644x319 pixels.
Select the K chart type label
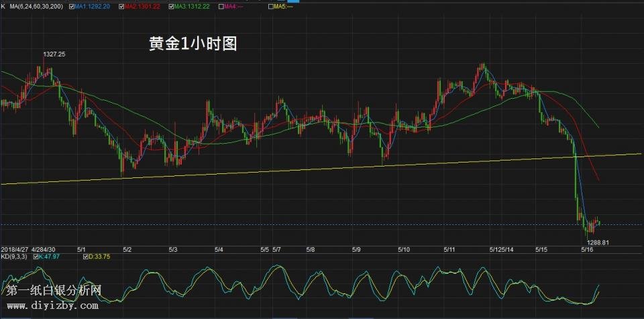(x=3, y=6)
